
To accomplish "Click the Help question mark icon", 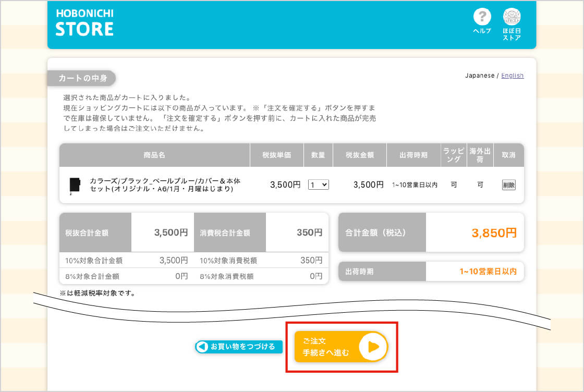I will [482, 17].
